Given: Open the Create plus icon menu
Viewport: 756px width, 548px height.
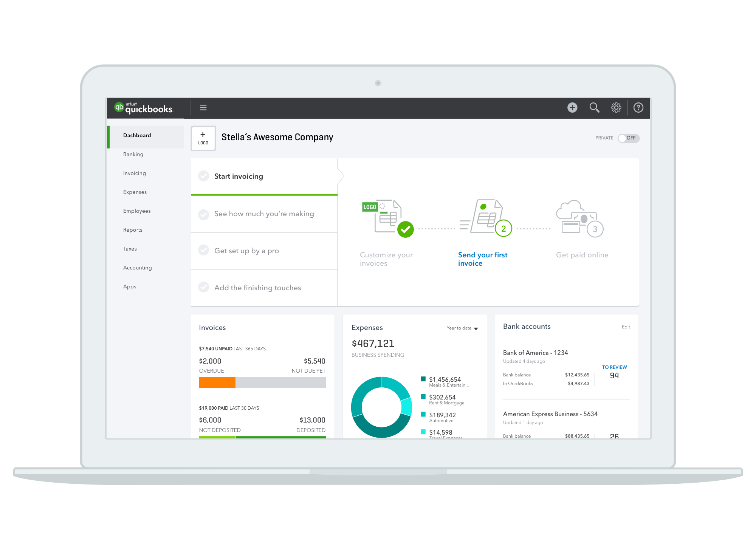Looking at the screenshot, I should click(x=572, y=108).
